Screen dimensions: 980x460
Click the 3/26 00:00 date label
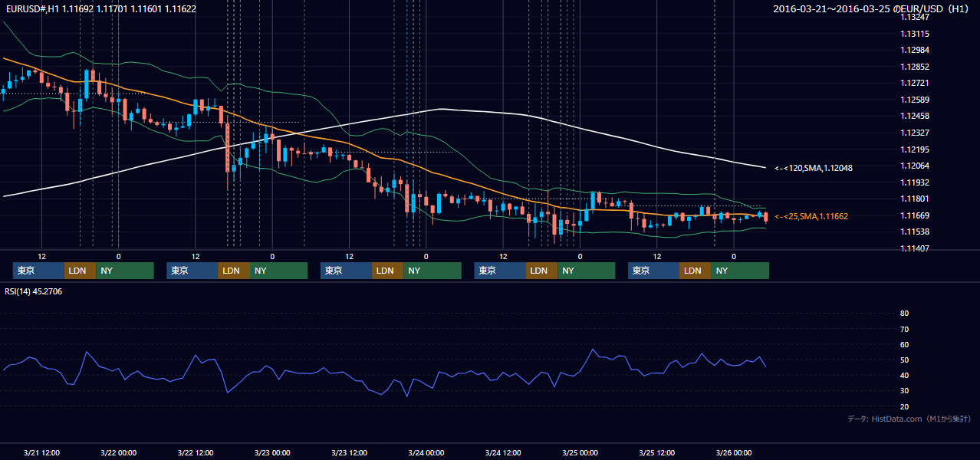[x=734, y=452]
